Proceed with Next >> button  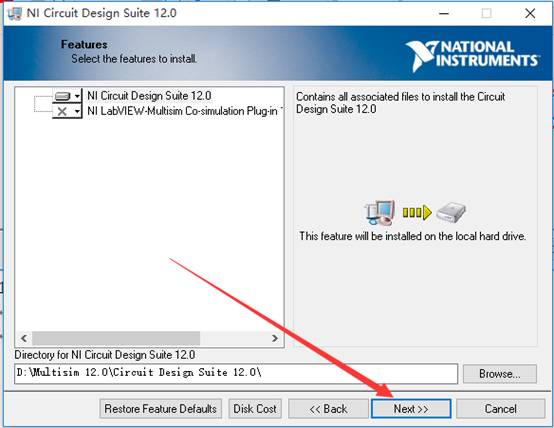(x=411, y=409)
